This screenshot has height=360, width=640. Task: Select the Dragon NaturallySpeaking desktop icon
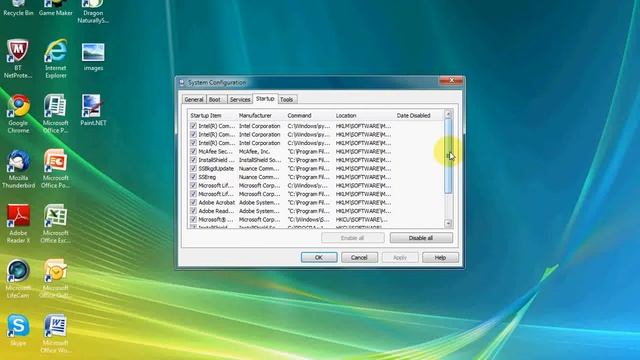point(93,11)
